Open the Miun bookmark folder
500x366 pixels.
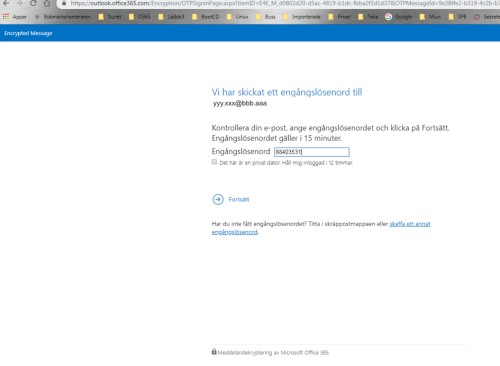(x=430, y=16)
